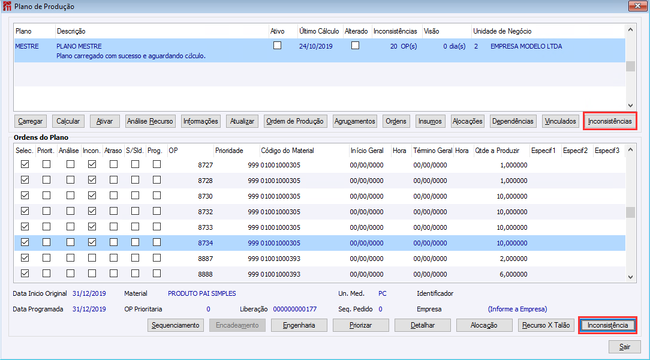Click the app icon in title bar
This screenshot has height=360, width=650.
7,6
